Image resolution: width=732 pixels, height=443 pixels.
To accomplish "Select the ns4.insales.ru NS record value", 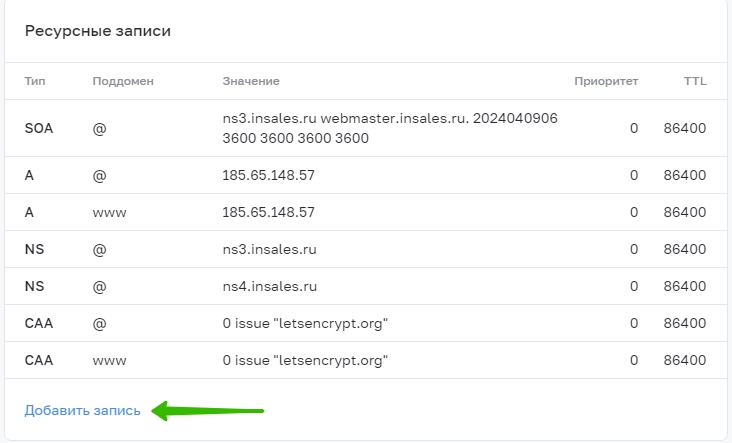I will (269, 286).
